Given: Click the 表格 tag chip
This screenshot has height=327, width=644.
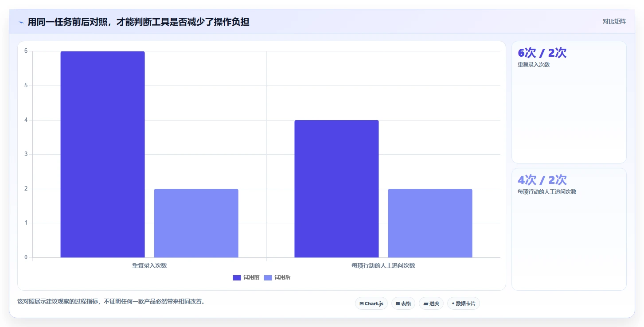Looking at the screenshot, I should click(x=403, y=304).
